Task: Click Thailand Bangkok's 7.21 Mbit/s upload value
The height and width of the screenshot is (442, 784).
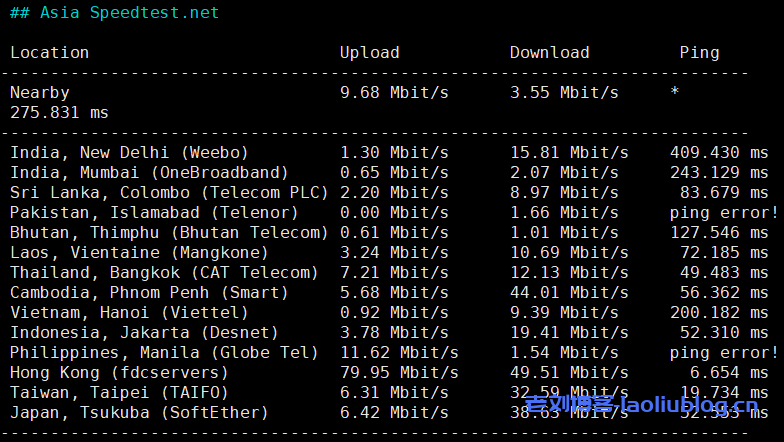Action: [x=394, y=273]
